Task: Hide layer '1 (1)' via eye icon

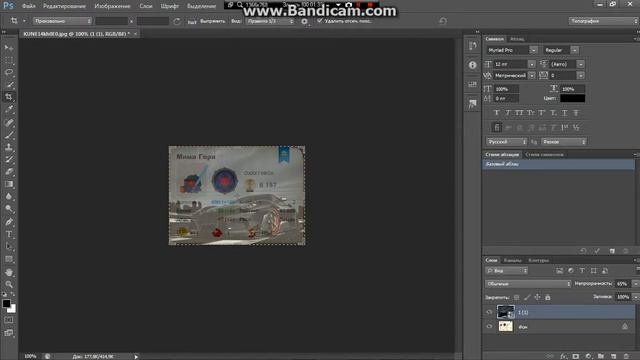Action: coord(489,312)
